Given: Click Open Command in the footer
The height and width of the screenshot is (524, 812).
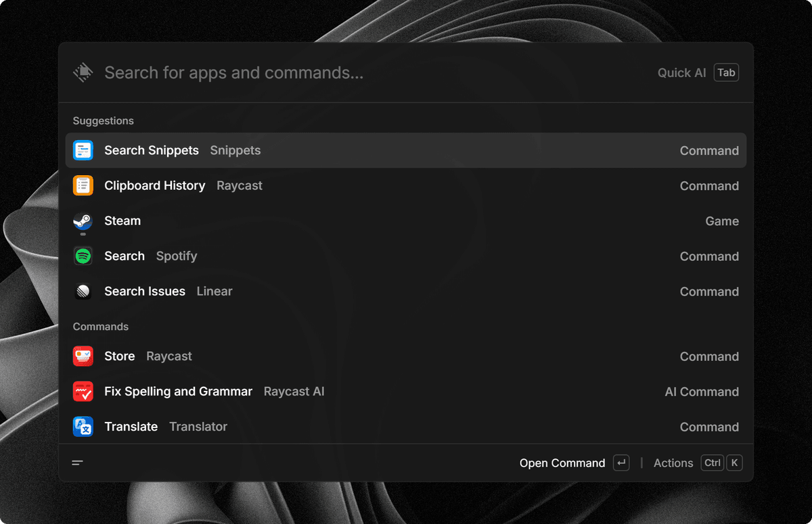Looking at the screenshot, I should 562,463.
